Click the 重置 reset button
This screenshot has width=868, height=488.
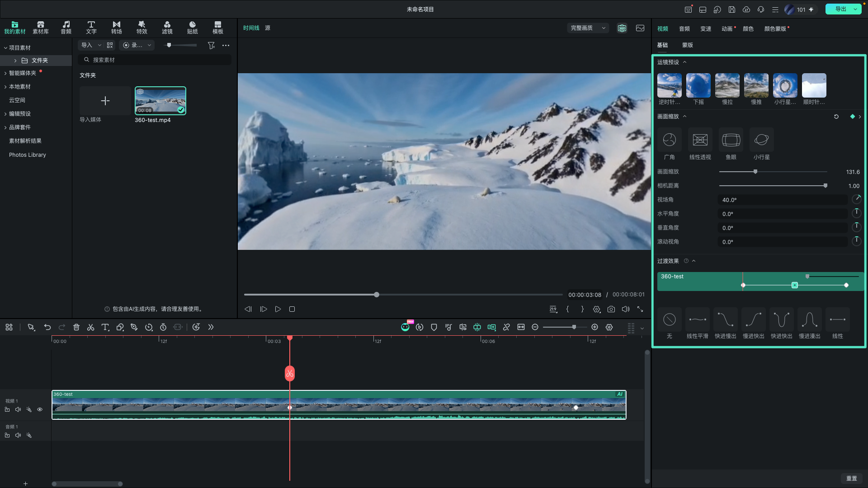[852, 479]
